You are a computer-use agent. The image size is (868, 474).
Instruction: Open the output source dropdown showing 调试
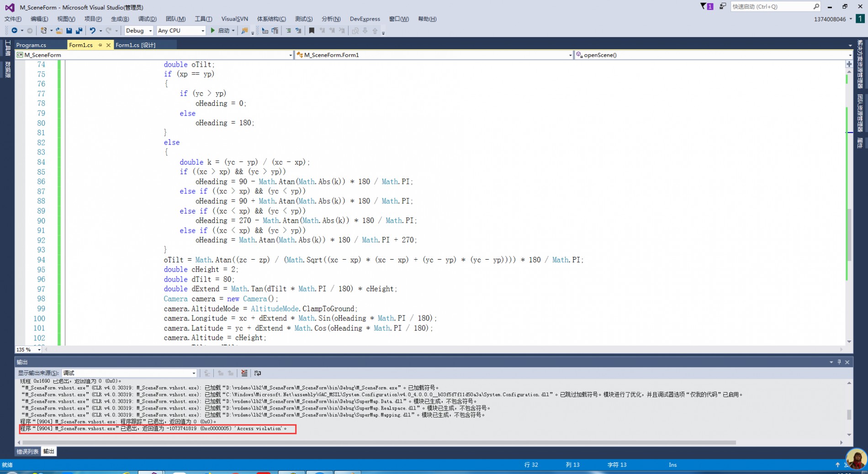pos(129,373)
